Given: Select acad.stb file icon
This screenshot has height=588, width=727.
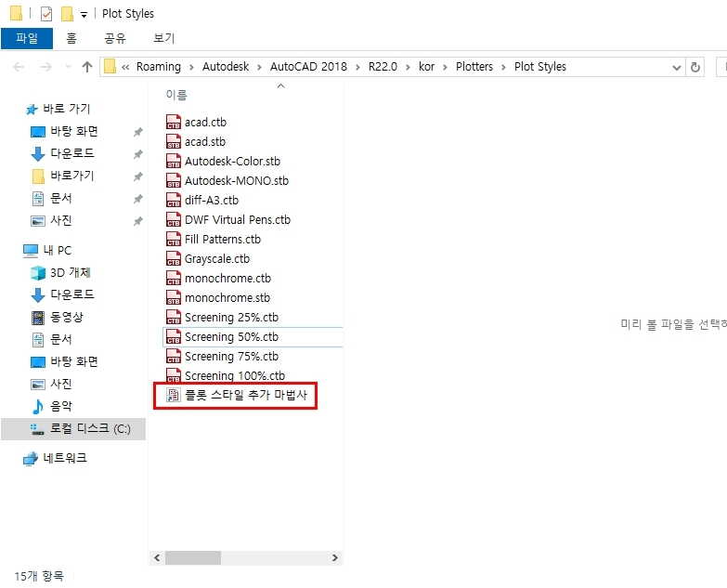Looking at the screenshot, I should click(174, 141).
